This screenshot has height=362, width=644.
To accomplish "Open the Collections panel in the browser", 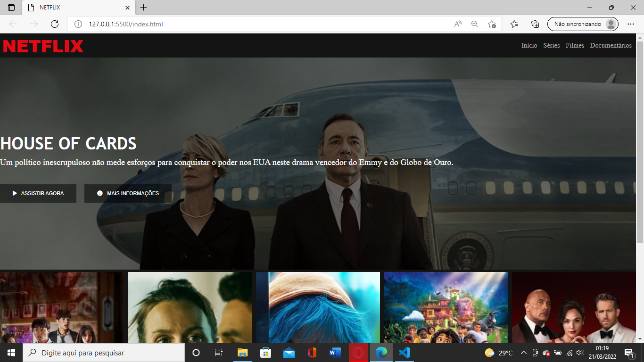I will 535,24.
